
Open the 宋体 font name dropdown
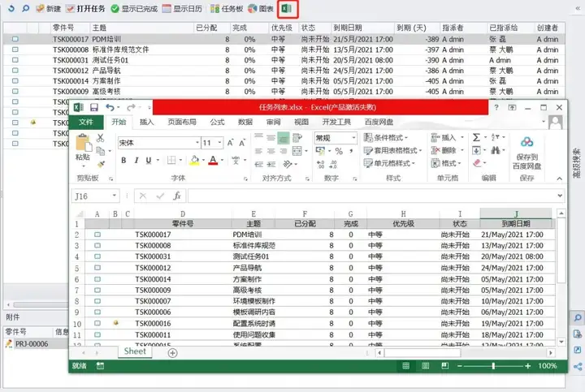tap(197, 143)
